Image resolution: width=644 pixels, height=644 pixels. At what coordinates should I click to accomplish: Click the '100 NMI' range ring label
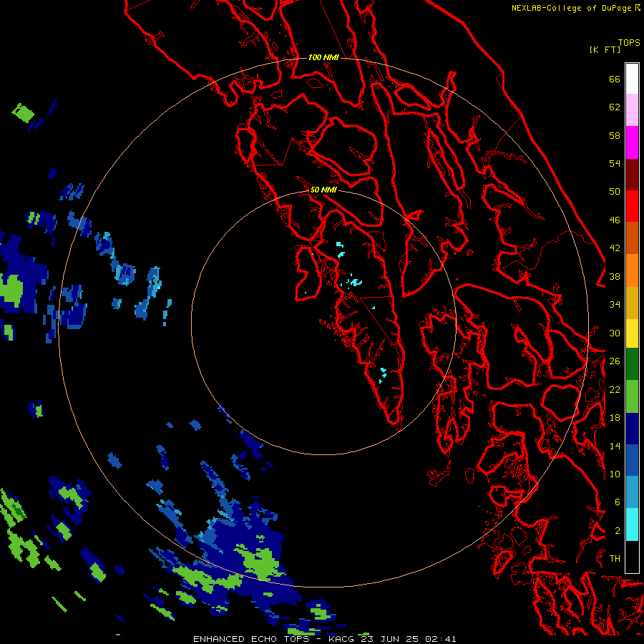pyautogui.click(x=323, y=57)
